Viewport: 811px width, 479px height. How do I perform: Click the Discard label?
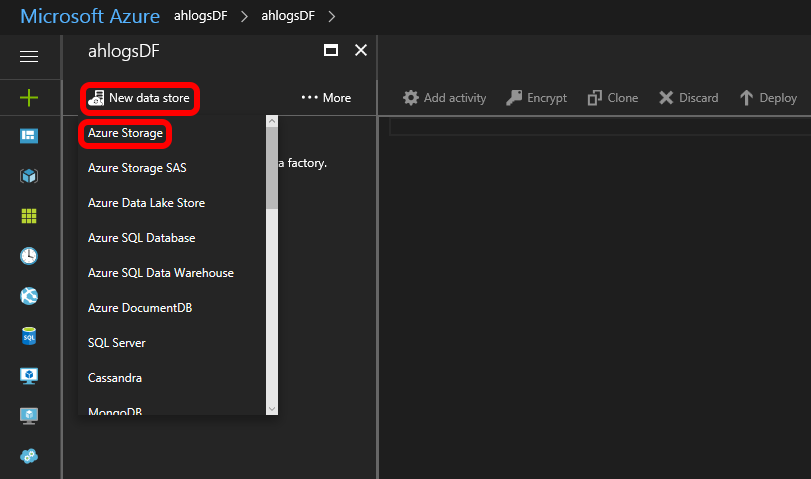(699, 98)
